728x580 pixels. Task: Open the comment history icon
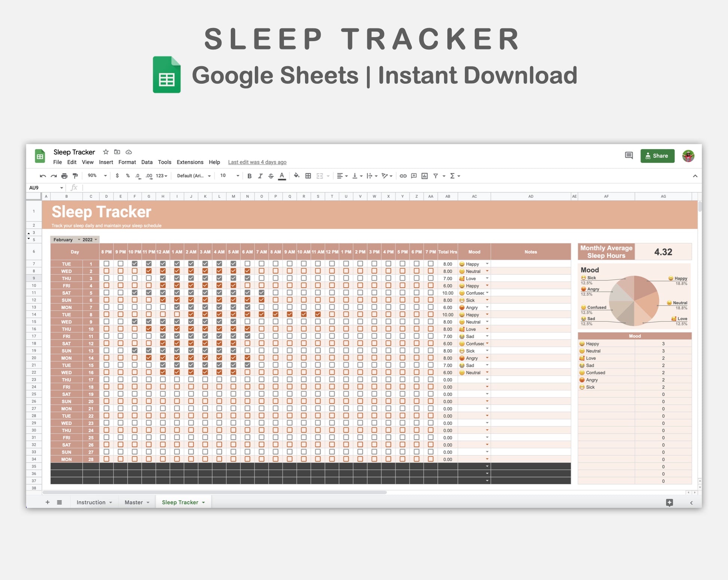pyautogui.click(x=629, y=156)
